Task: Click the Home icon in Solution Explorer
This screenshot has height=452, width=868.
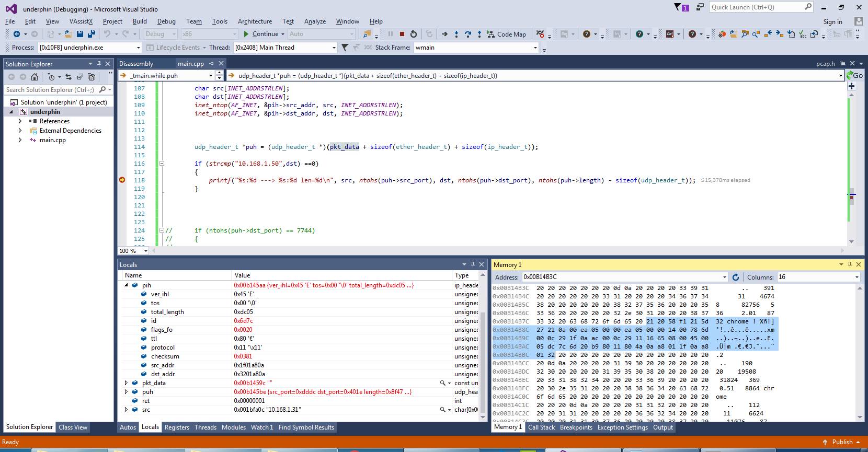Action: click(35, 77)
